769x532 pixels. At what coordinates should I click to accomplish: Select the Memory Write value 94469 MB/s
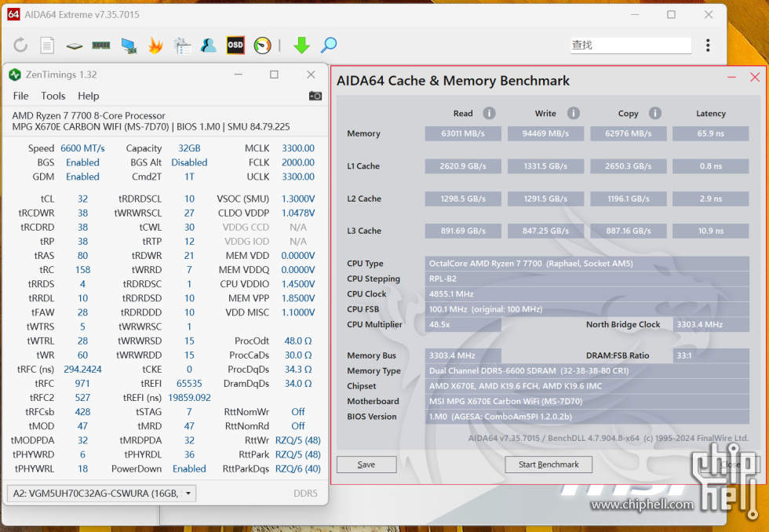545,133
